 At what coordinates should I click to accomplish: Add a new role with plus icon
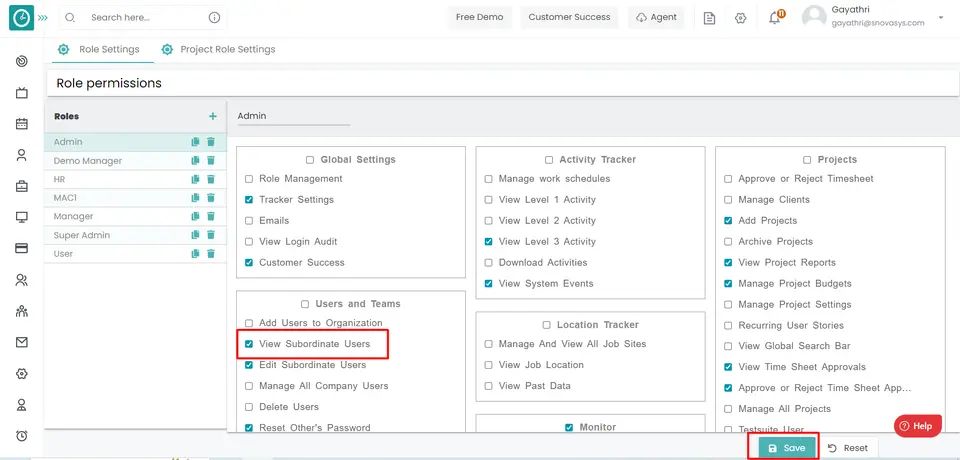click(212, 117)
